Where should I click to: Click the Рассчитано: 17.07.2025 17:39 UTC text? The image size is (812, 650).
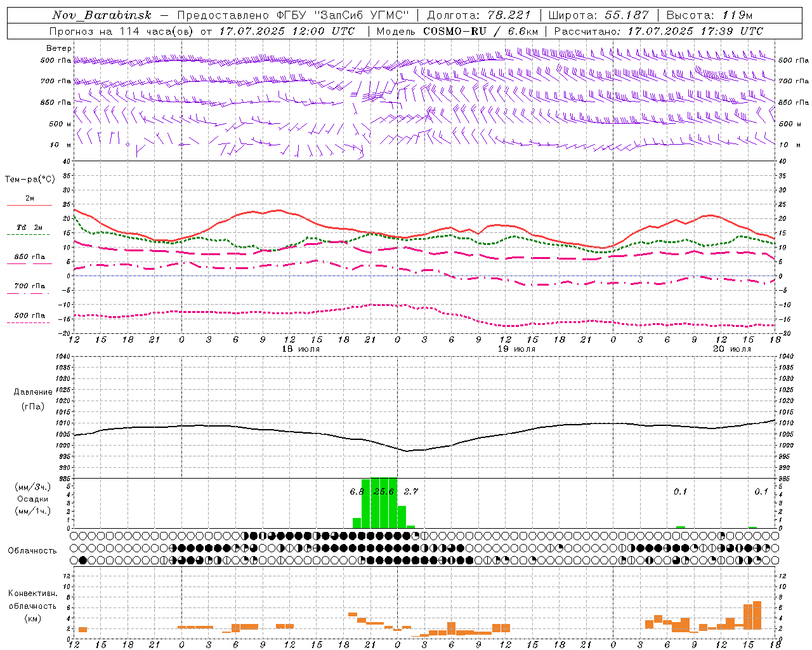pyautogui.click(x=658, y=31)
